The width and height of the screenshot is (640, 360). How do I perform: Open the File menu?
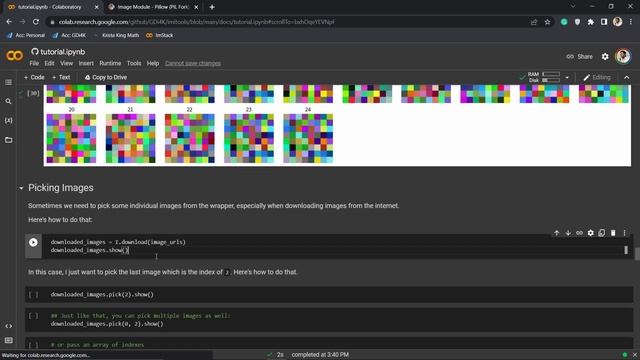tap(34, 63)
